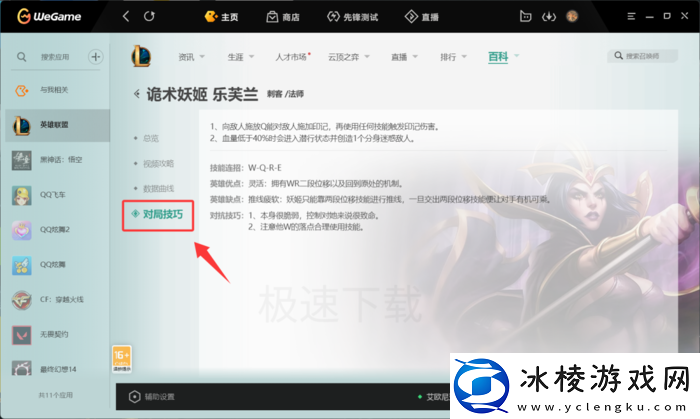Image resolution: width=700 pixels, height=419 pixels.
Task: Click the 16+ age rating badge
Action: [121, 359]
